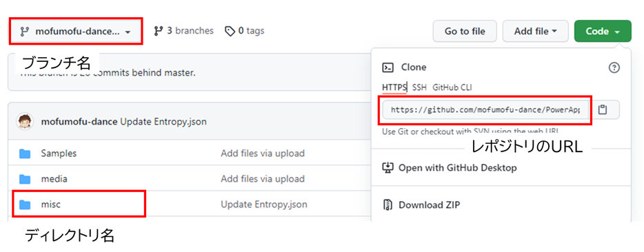This screenshot has height=252, width=644.
Task: Click the tag icon beside 0 tags
Action: (x=230, y=31)
